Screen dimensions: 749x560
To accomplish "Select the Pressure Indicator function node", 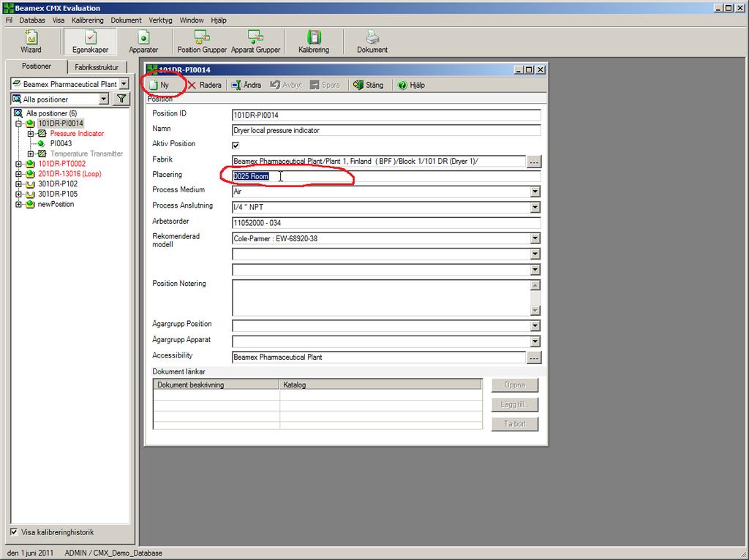I will tap(77, 134).
